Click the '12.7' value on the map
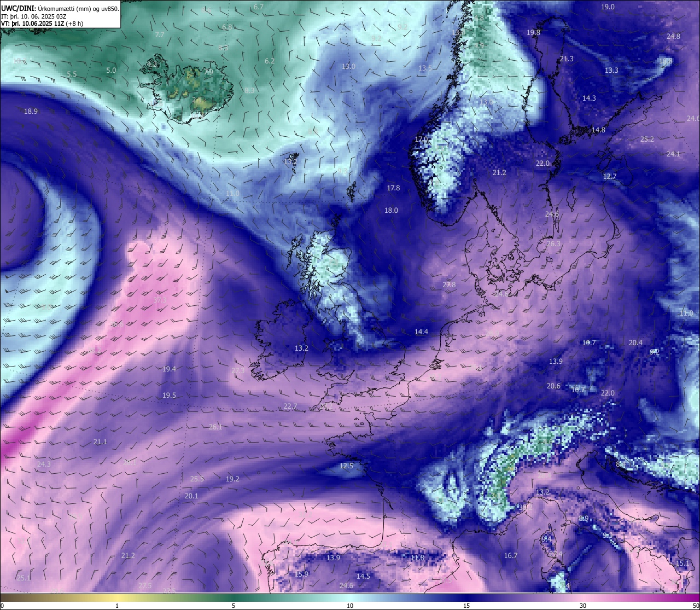The width and height of the screenshot is (700, 610). pos(610,176)
